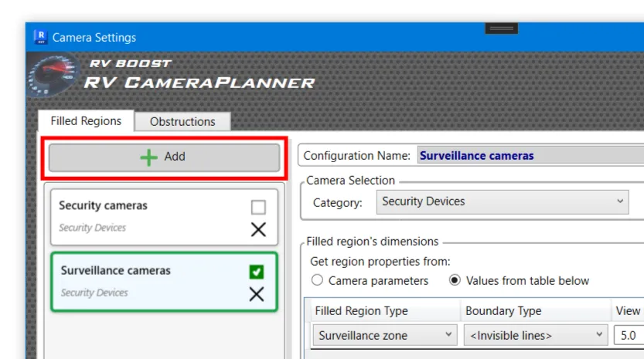Delete the Security cameras configuration
The width and height of the screenshot is (644, 359).
click(258, 229)
